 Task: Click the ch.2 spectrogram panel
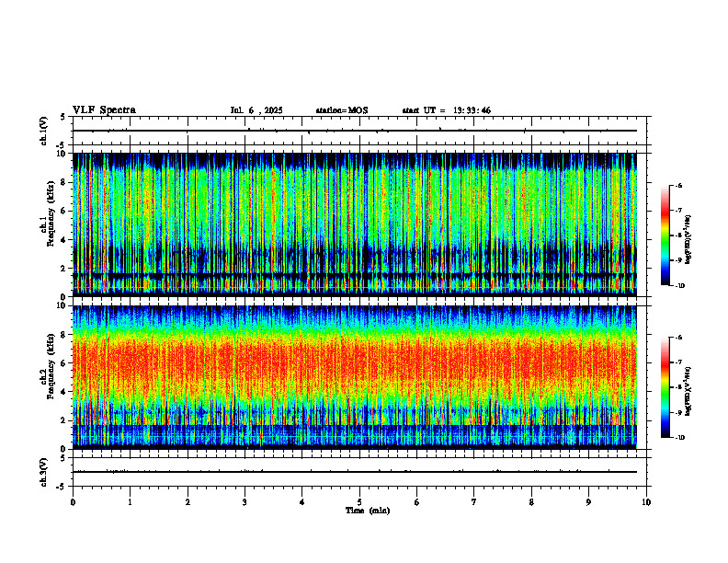tap(355, 377)
